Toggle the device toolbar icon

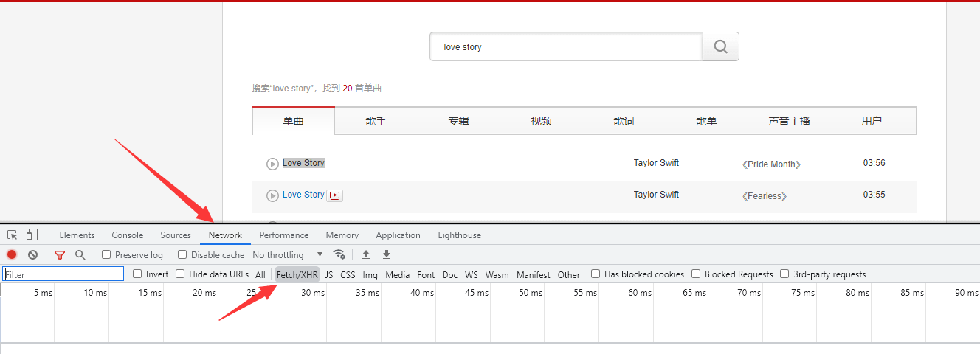(x=32, y=235)
